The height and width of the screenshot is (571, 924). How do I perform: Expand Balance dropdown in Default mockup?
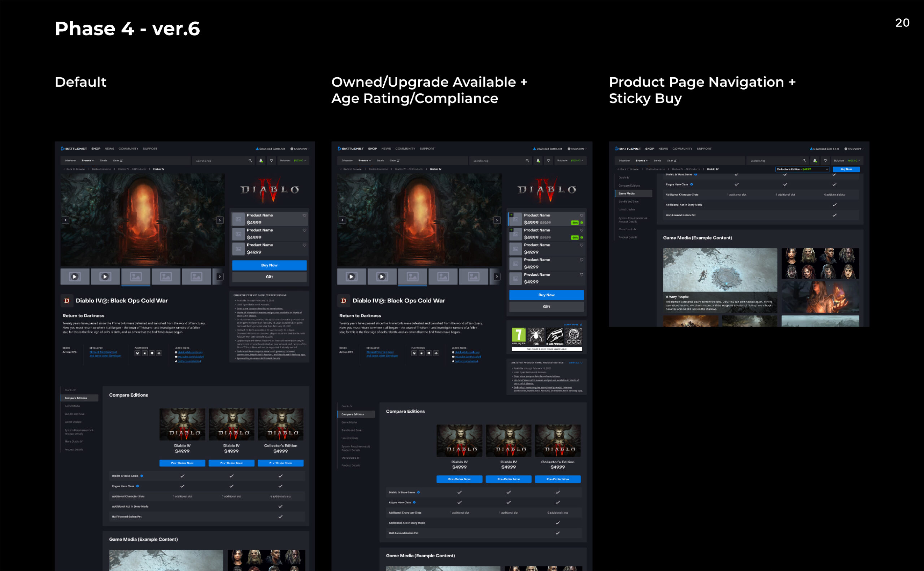(x=293, y=161)
